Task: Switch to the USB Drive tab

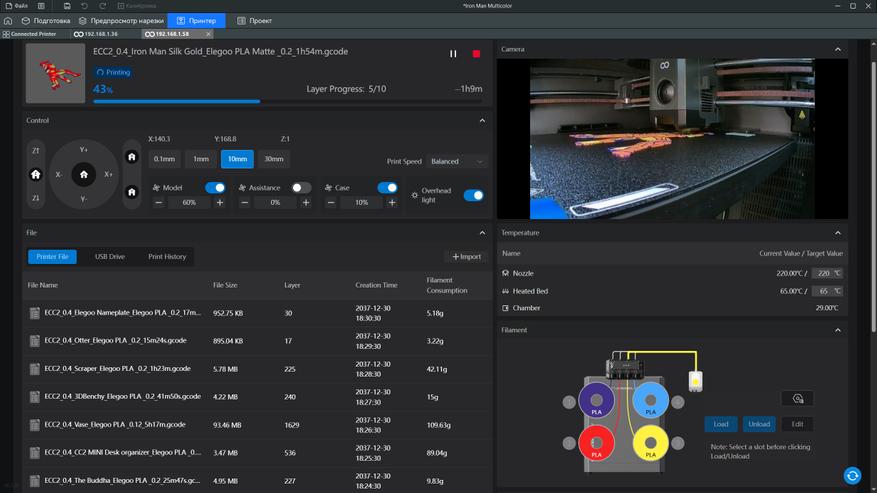Action: 109,257
